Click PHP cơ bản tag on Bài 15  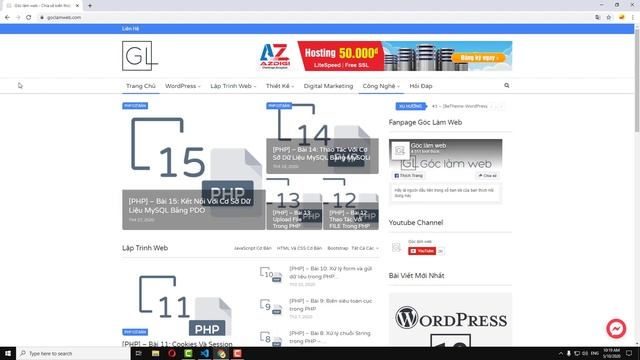tap(135, 106)
